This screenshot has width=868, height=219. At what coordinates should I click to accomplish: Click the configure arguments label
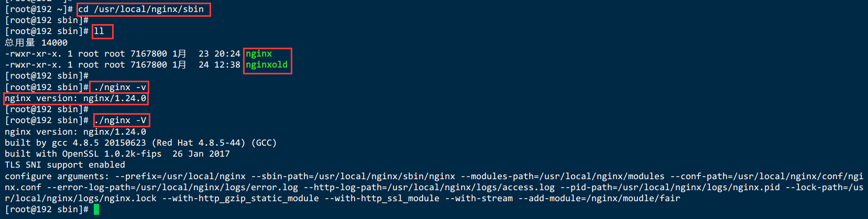[57, 177]
